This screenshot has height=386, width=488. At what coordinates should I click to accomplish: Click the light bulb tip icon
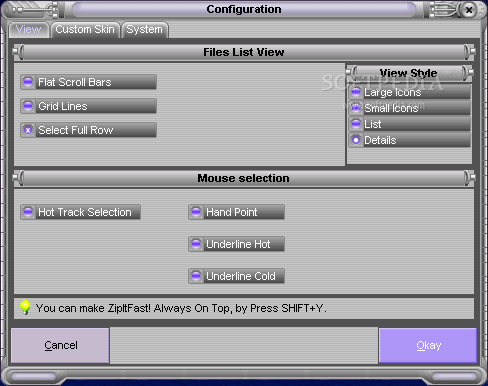tap(25, 307)
